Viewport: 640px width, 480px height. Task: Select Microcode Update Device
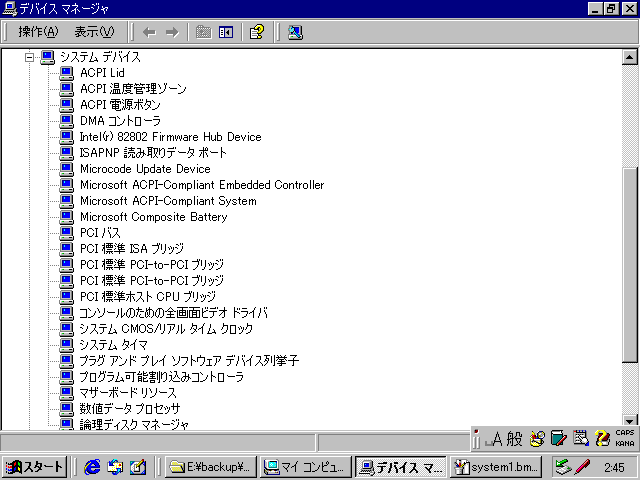[145, 169]
